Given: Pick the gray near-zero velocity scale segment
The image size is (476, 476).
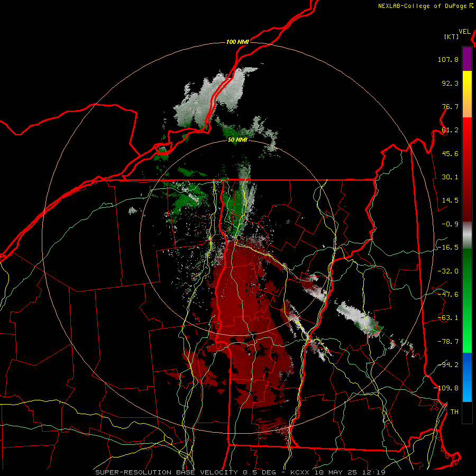Looking at the screenshot, I should [467, 235].
